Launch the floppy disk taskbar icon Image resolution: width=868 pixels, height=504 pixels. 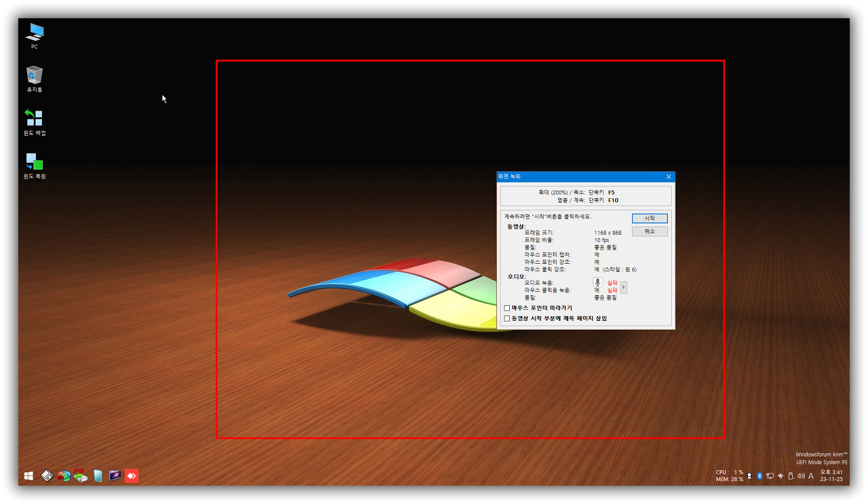pos(47,476)
